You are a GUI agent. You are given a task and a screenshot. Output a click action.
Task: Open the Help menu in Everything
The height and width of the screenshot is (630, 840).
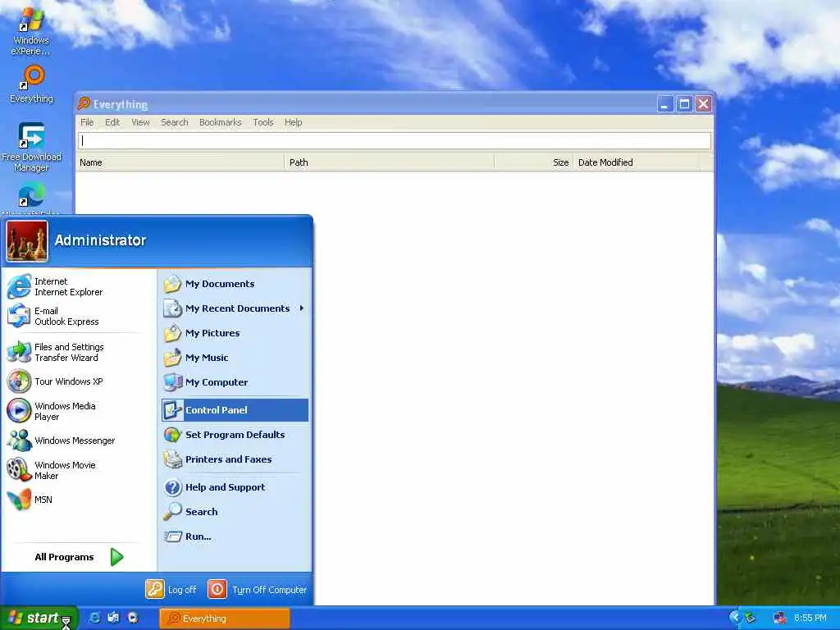293,122
